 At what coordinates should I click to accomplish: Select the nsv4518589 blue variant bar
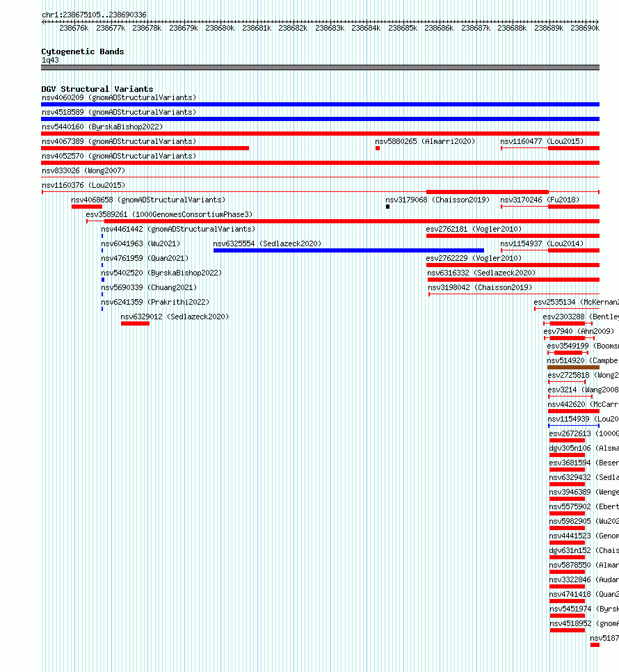[320, 119]
